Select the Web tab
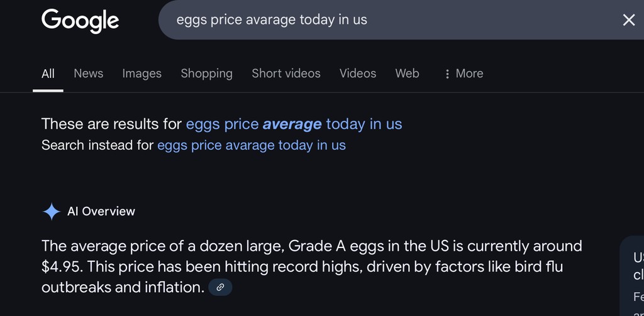 click(407, 74)
